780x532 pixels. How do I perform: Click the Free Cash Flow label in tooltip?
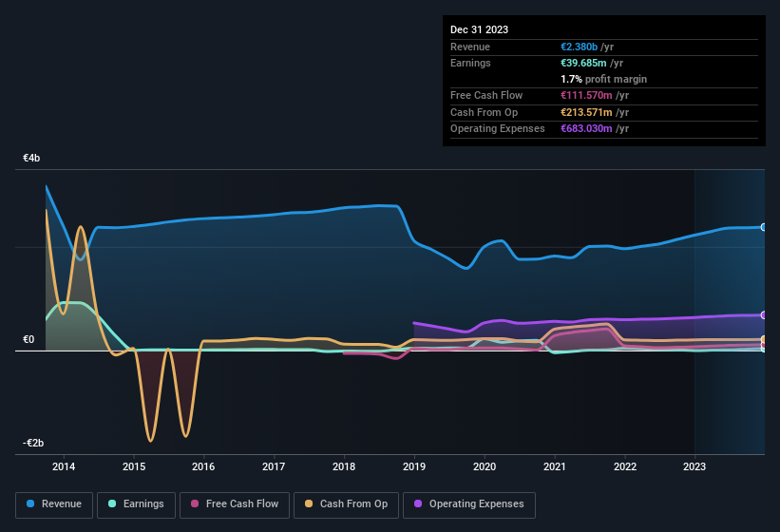click(x=486, y=95)
